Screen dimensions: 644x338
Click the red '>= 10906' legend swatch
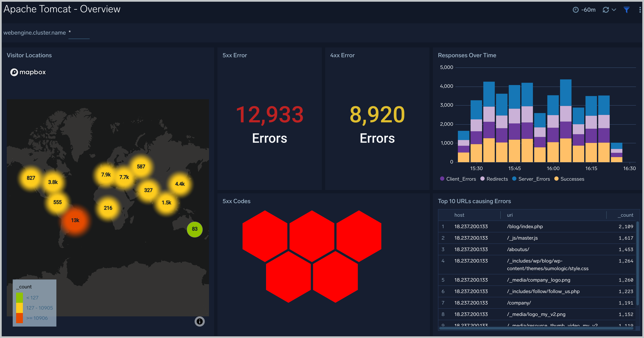click(20, 318)
